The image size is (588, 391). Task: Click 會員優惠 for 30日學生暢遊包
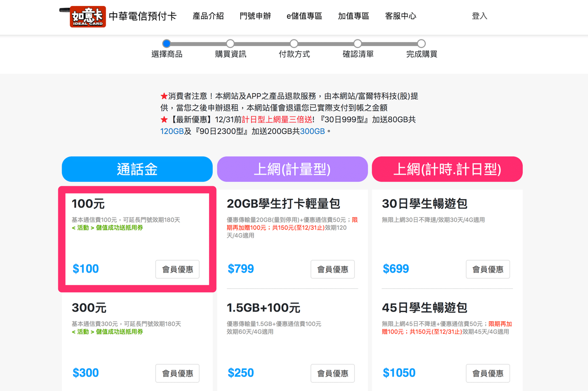pyautogui.click(x=488, y=269)
